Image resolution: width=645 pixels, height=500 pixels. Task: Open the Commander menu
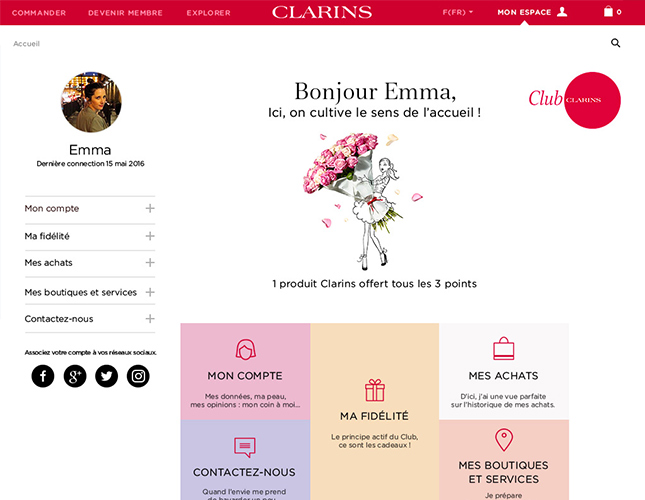pos(39,13)
